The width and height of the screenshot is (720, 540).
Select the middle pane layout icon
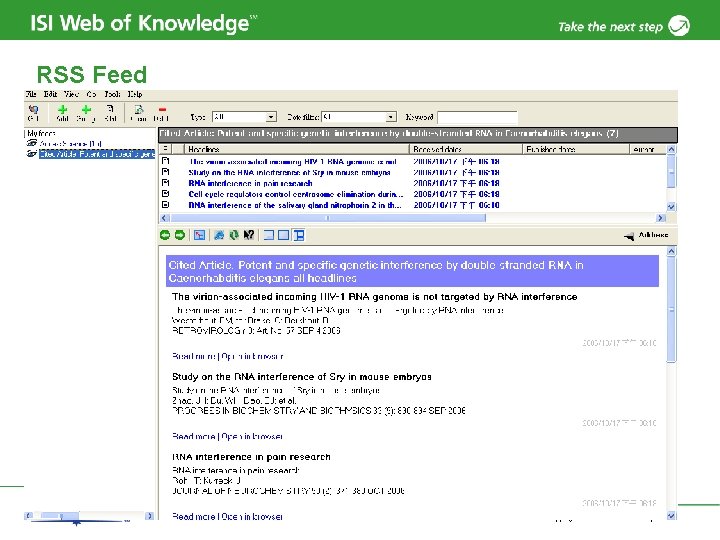tap(284, 235)
